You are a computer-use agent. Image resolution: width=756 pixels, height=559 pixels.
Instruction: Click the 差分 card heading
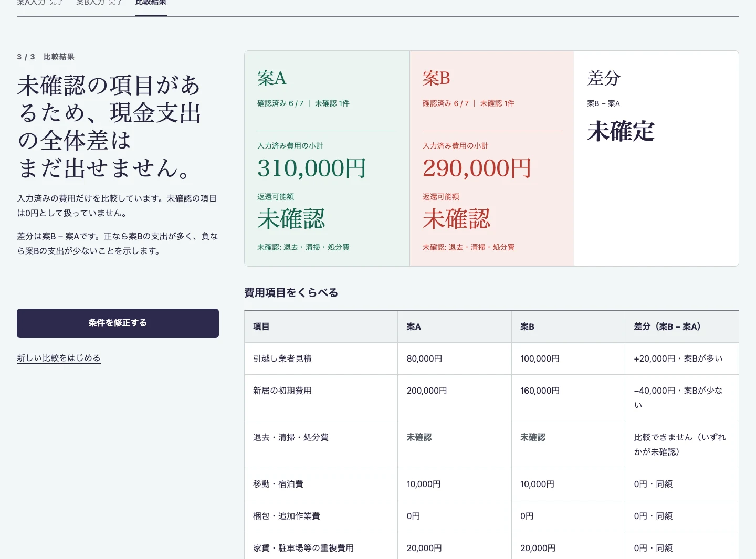pos(604,78)
